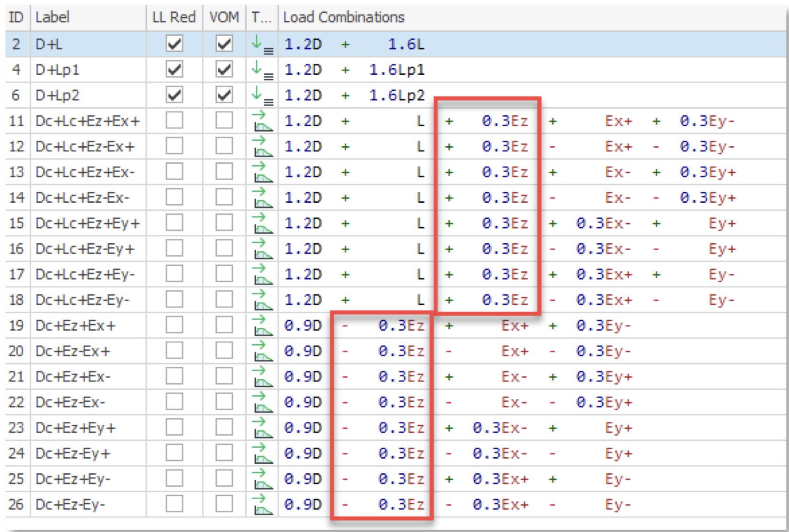Image resolution: width=789 pixels, height=532 pixels.
Task: Click the LL Red column header
Action: pyautogui.click(x=174, y=17)
